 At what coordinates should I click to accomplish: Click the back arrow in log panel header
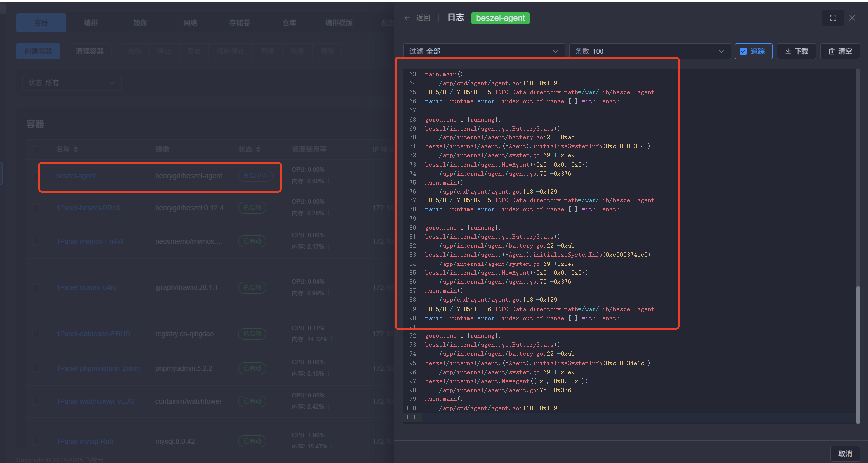[x=407, y=18]
